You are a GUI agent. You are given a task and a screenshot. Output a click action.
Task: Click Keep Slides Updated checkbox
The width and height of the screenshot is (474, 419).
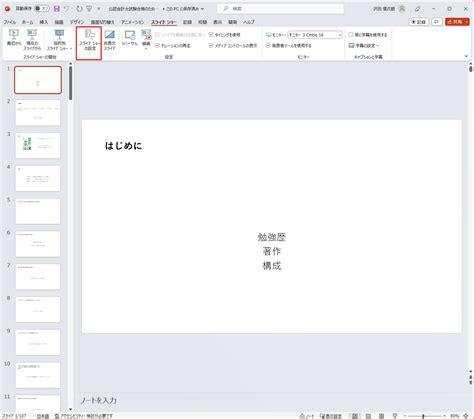(x=157, y=35)
